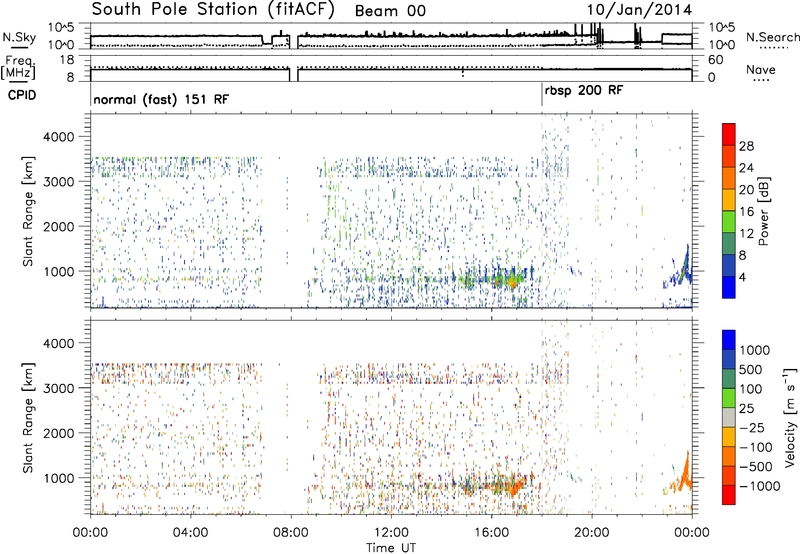This screenshot has width=800, height=554.
Task: Click the "16:00" time tick label
Action: 491,532
